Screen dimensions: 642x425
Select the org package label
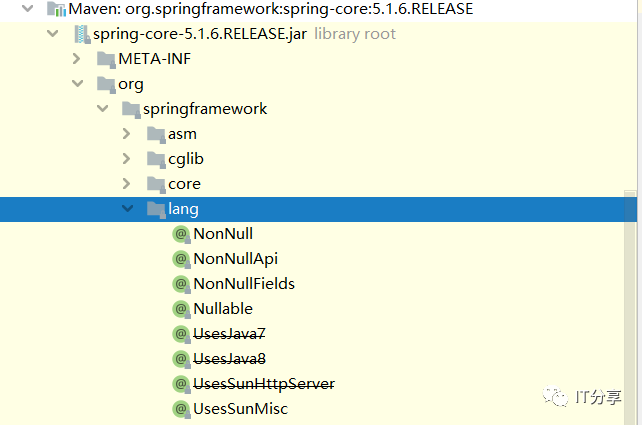point(131,85)
